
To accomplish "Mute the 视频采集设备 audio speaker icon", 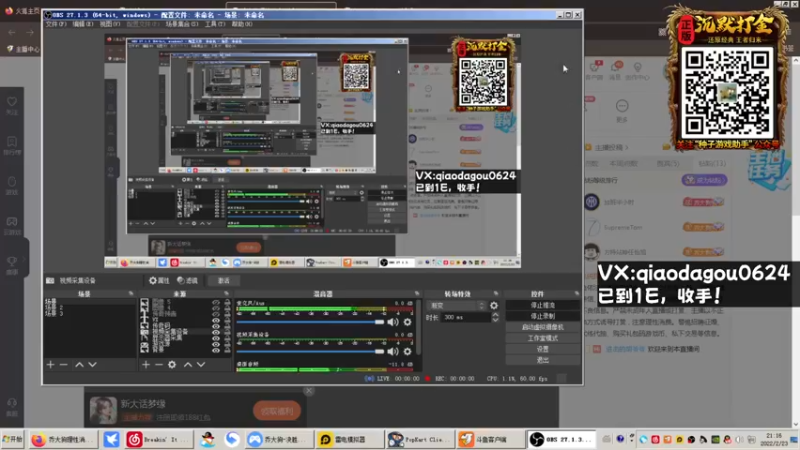I will coord(393,352).
